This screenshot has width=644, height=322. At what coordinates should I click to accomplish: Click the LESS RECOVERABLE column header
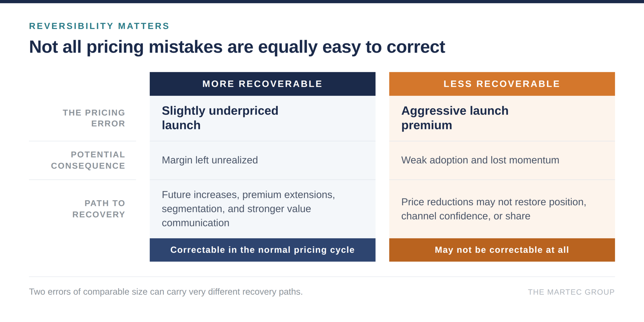[x=502, y=84]
